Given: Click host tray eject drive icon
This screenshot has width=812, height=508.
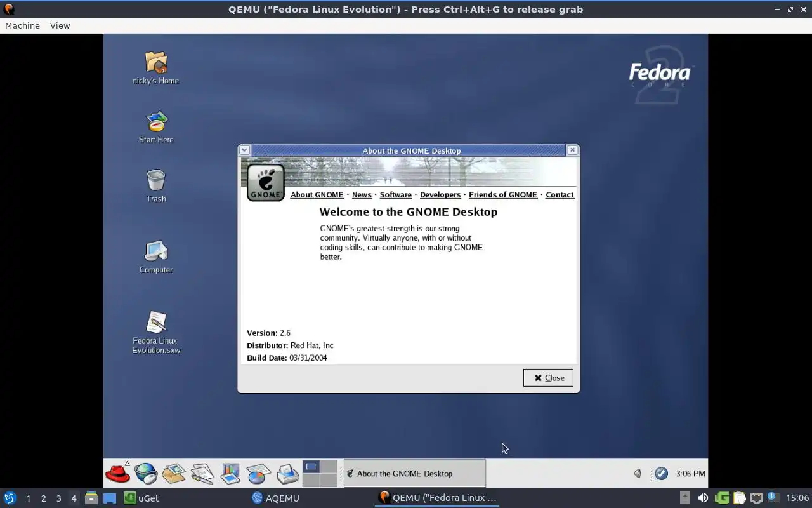Looking at the screenshot, I should click(685, 498).
